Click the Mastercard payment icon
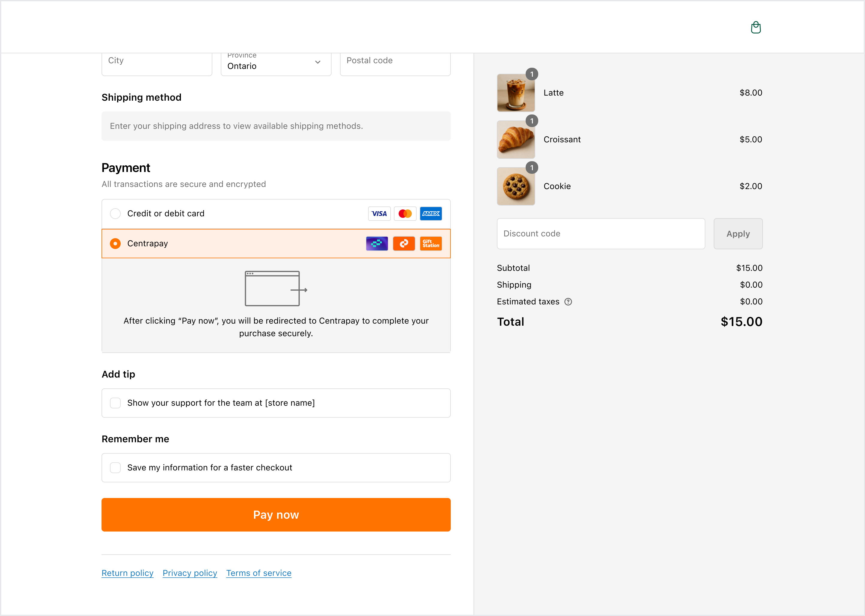Image resolution: width=865 pixels, height=616 pixels. click(x=405, y=213)
